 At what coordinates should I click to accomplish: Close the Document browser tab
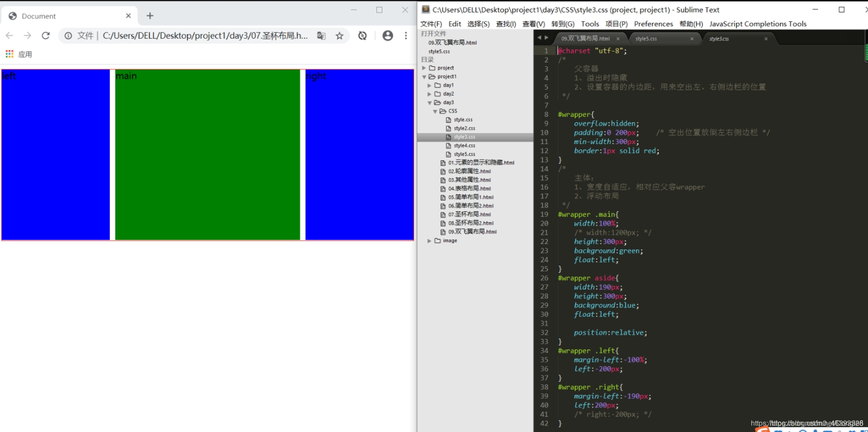128,16
